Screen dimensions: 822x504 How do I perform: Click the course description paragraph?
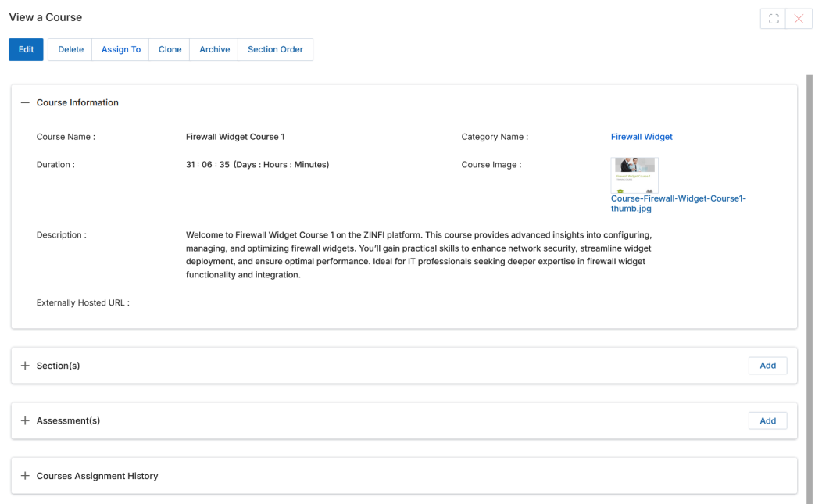pyautogui.click(x=419, y=255)
